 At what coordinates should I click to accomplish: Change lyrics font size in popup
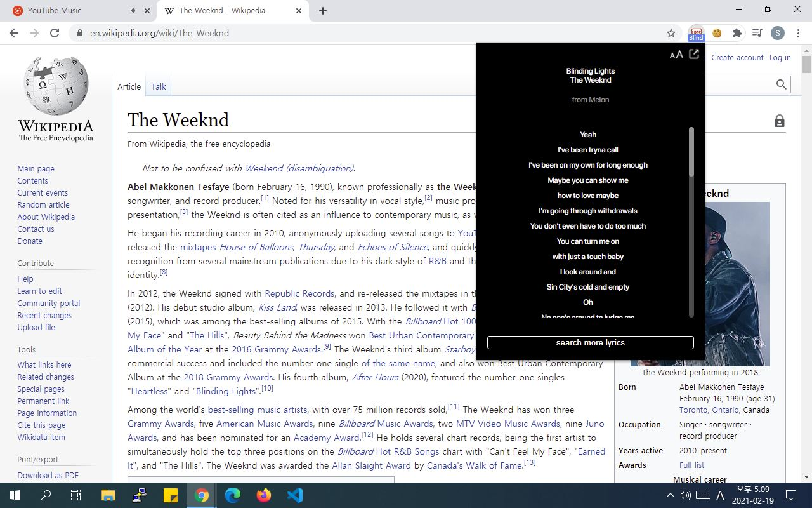coord(676,55)
